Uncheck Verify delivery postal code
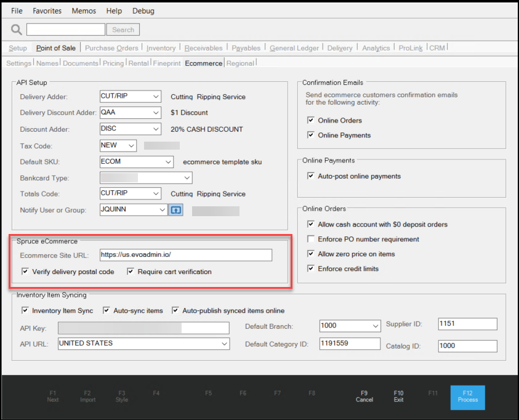This screenshot has width=519, height=420. click(25, 272)
